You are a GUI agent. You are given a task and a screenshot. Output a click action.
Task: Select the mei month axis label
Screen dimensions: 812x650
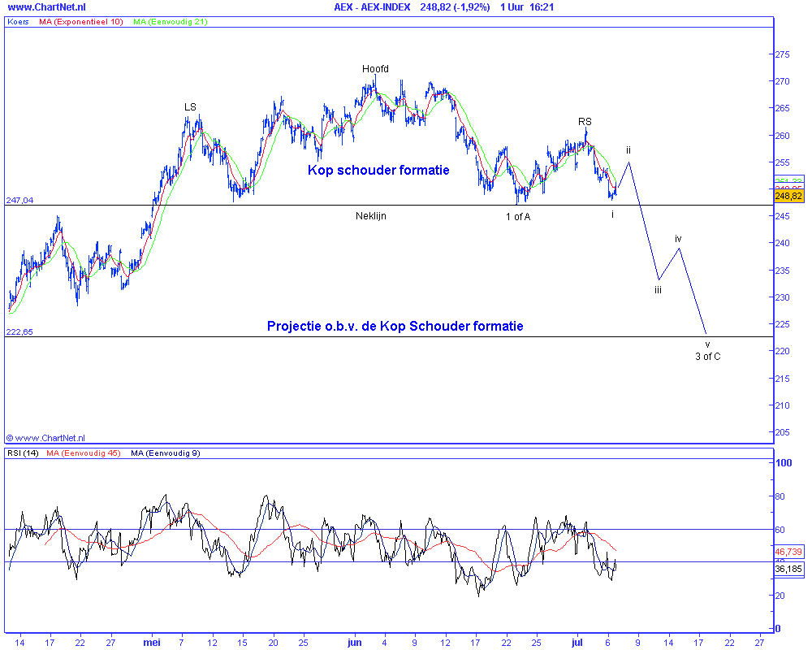coord(151,642)
